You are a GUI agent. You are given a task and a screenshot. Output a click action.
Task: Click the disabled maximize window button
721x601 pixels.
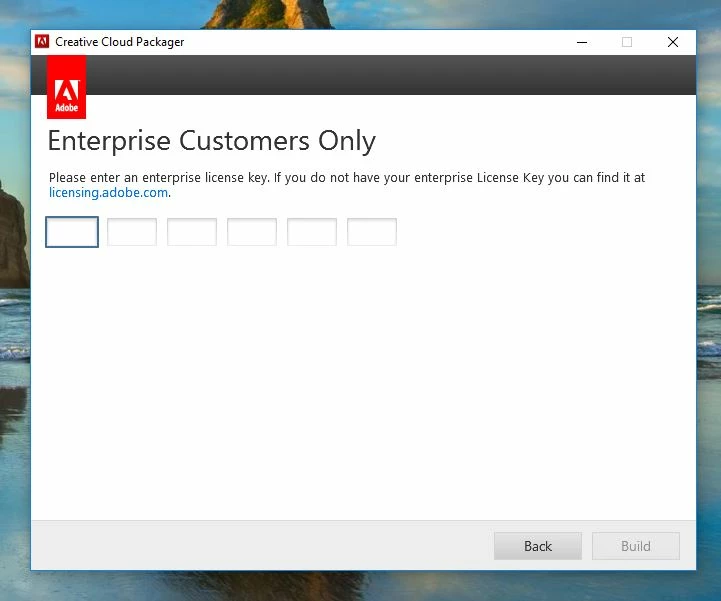click(627, 42)
